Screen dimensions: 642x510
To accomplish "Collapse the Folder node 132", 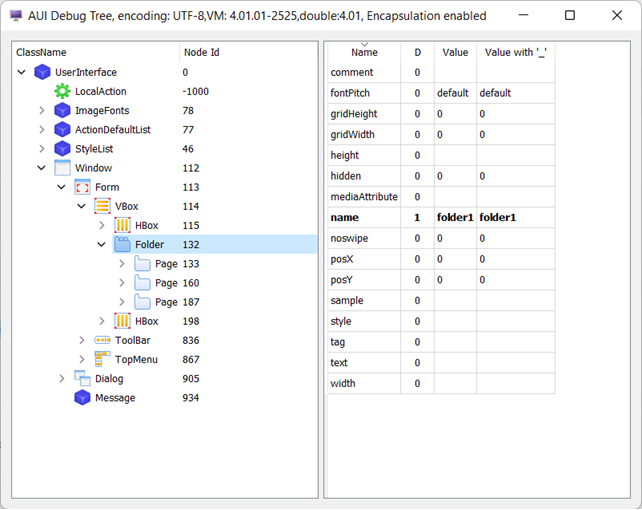I will 102,245.
